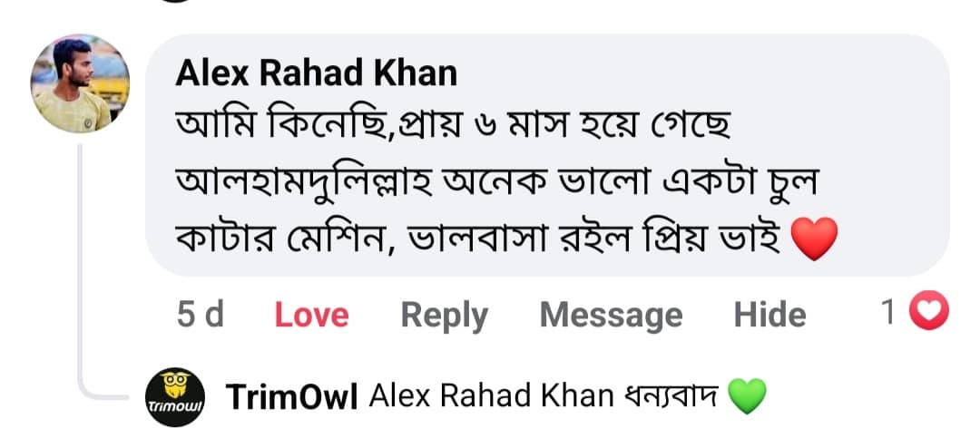
Task: Click the reaction count number 1
Action: coord(890,314)
